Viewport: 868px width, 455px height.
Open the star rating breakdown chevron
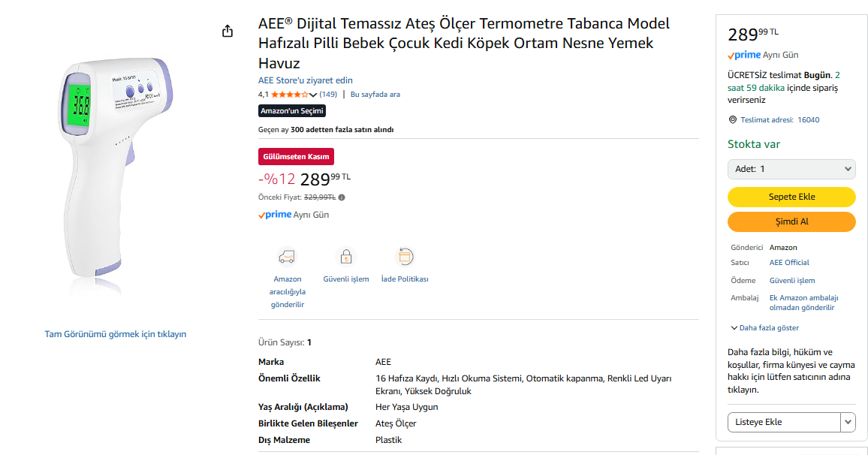point(313,95)
